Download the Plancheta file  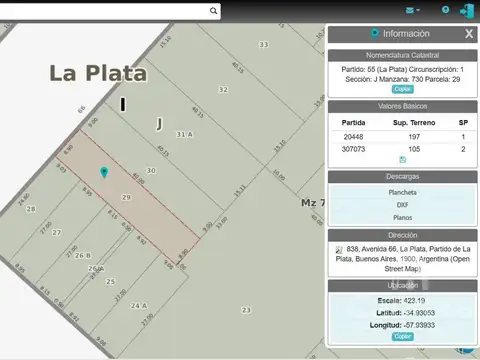click(x=403, y=192)
